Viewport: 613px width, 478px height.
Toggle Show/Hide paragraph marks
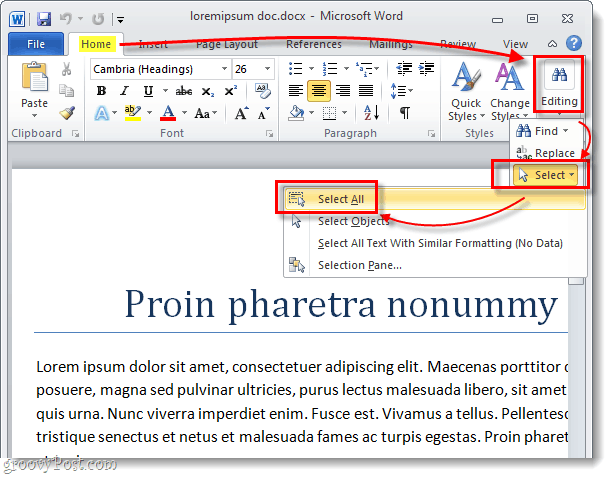tap(405, 113)
